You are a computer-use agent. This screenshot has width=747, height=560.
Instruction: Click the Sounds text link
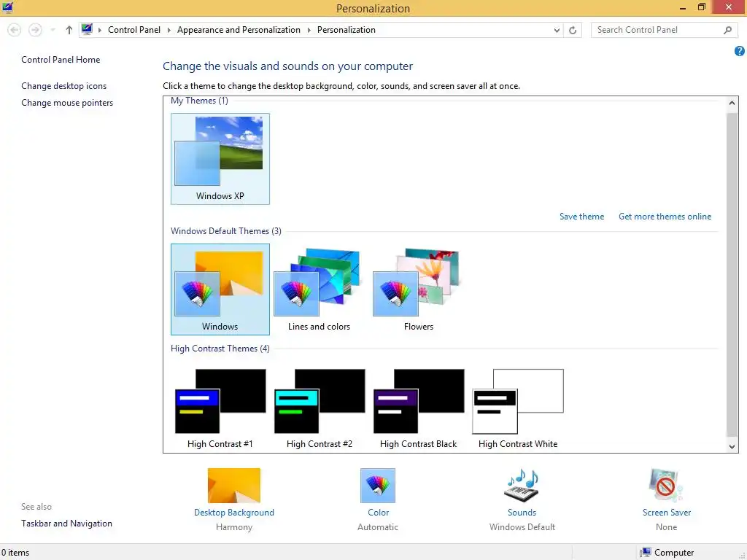click(522, 513)
